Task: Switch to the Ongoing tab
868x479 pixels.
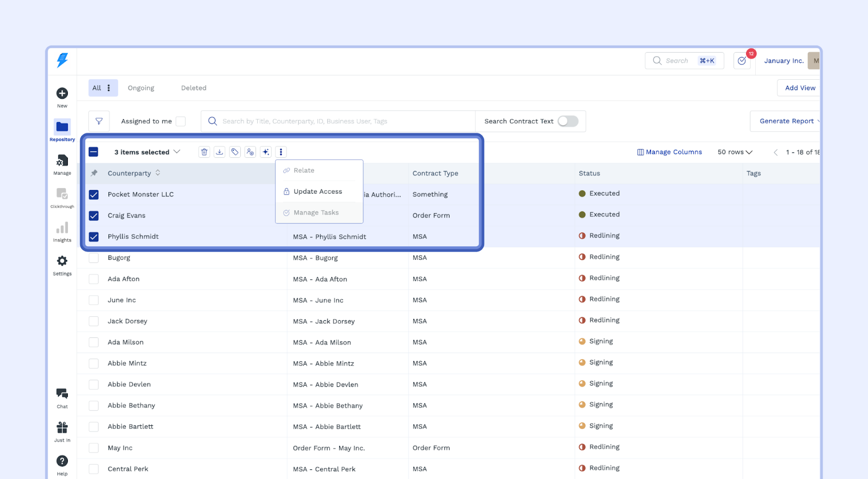Action: pyautogui.click(x=141, y=88)
